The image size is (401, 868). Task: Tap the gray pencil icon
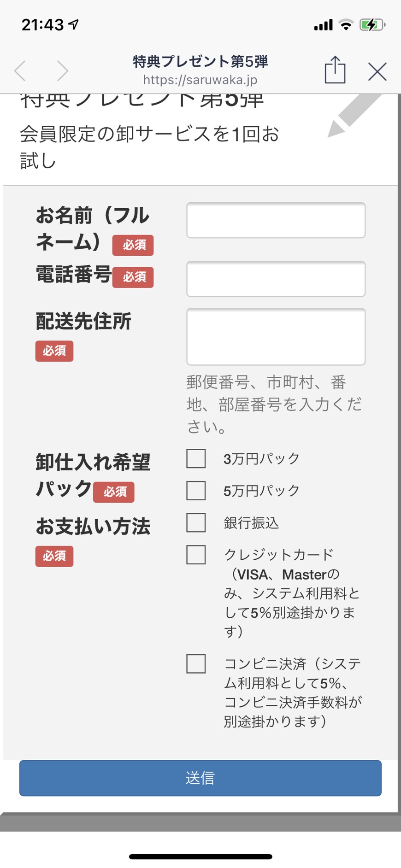pos(354,115)
